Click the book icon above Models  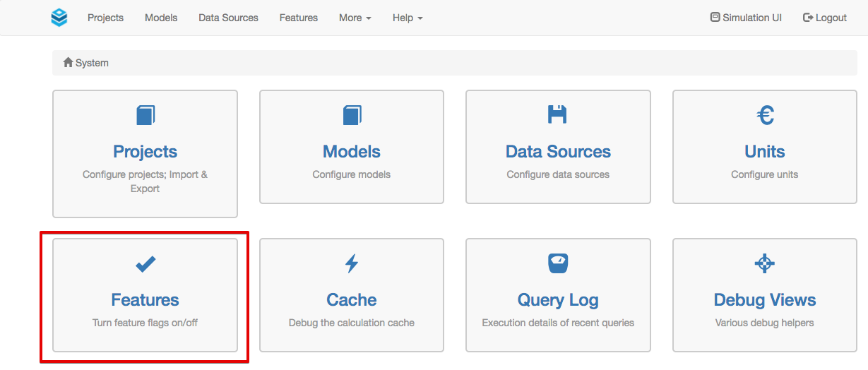352,115
